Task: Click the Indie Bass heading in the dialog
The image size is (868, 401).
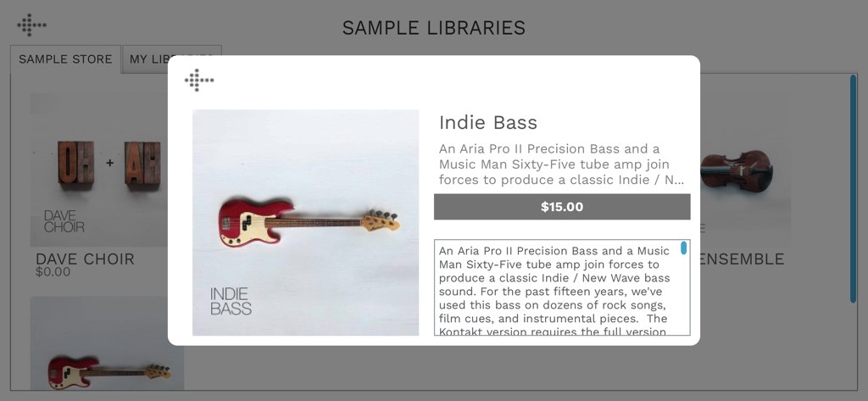Action: [488, 122]
